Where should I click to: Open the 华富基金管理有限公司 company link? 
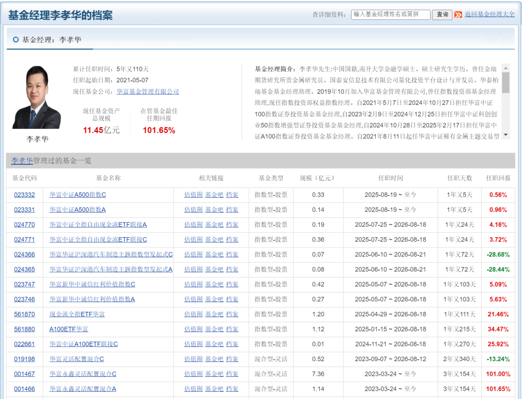click(148, 92)
